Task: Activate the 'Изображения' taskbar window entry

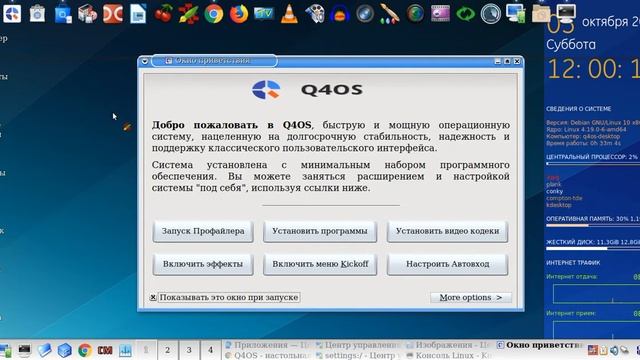Action: (x=449, y=345)
